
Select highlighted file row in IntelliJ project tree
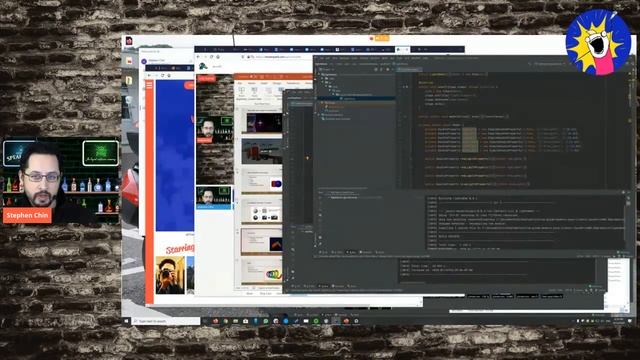coord(354,98)
